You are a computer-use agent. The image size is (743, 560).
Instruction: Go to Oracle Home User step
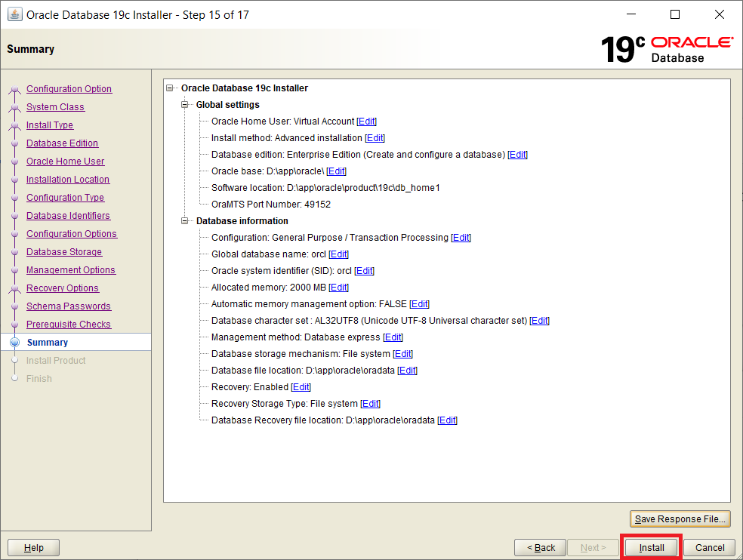66,161
